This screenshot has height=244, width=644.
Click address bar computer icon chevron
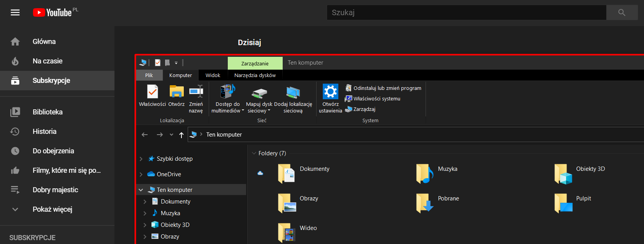(x=201, y=134)
